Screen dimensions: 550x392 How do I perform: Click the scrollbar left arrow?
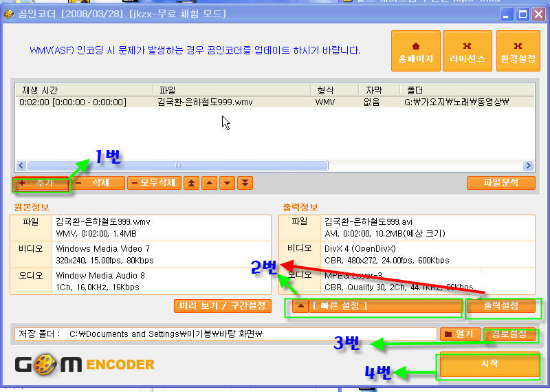(21, 165)
